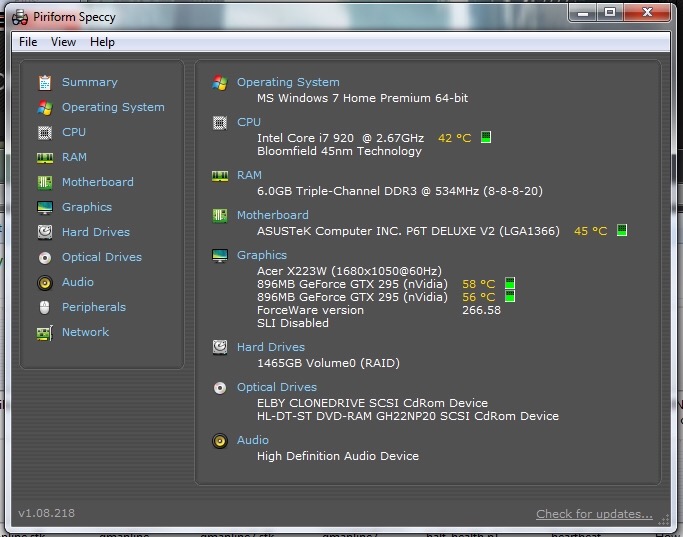Open the RAM section in sidebar
Screen dimensions: 683x537
(74, 157)
